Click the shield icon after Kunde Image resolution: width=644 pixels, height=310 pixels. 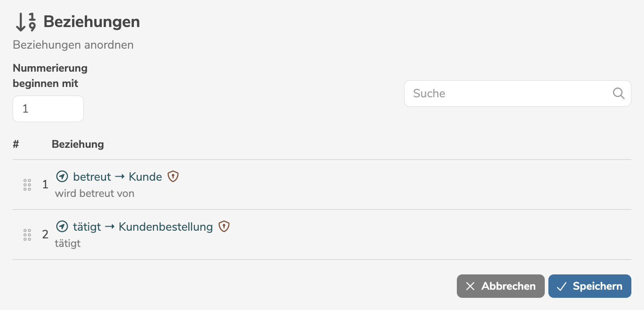click(x=173, y=177)
